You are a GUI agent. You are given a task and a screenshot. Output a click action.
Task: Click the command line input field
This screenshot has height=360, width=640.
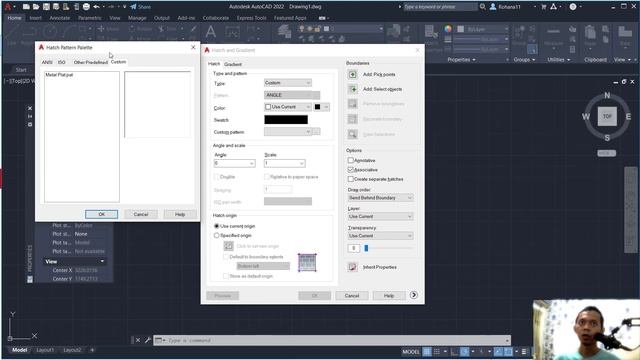[x=332, y=340]
